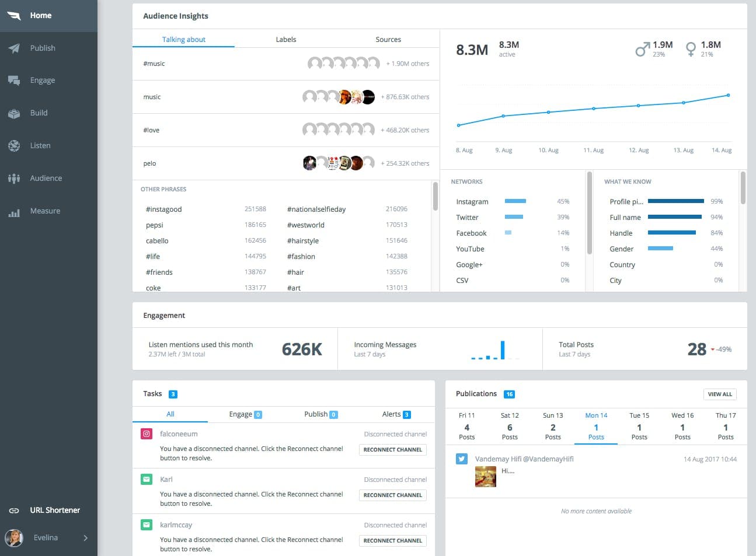Switch to the Labels tab
Viewport: 756px width, 556px height.
(285, 39)
